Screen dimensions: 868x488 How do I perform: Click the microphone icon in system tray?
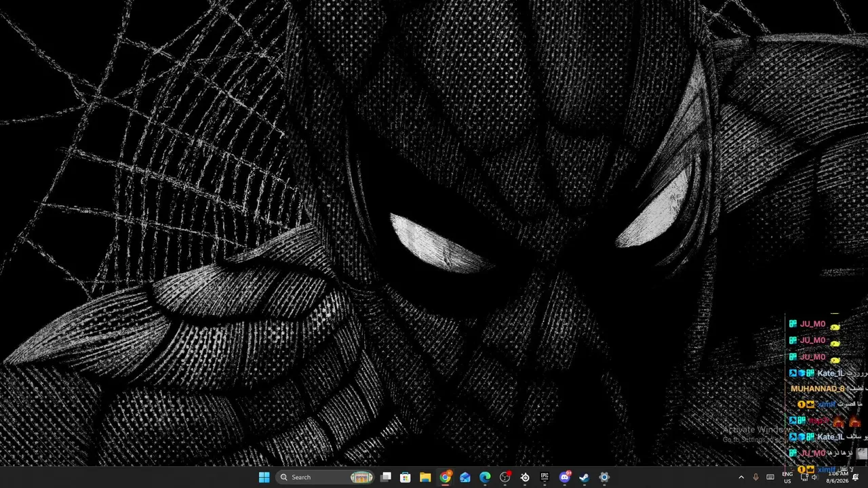(x=755, y=477)
